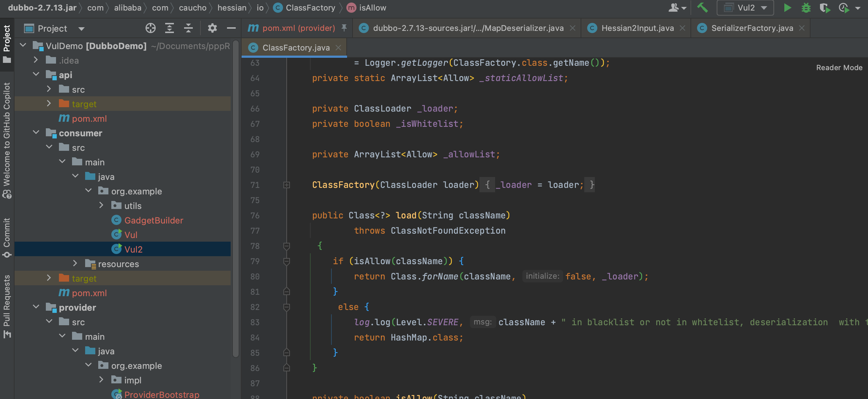Collapse the provider module
Screen dimensions: 868x399
pos(36,307)
